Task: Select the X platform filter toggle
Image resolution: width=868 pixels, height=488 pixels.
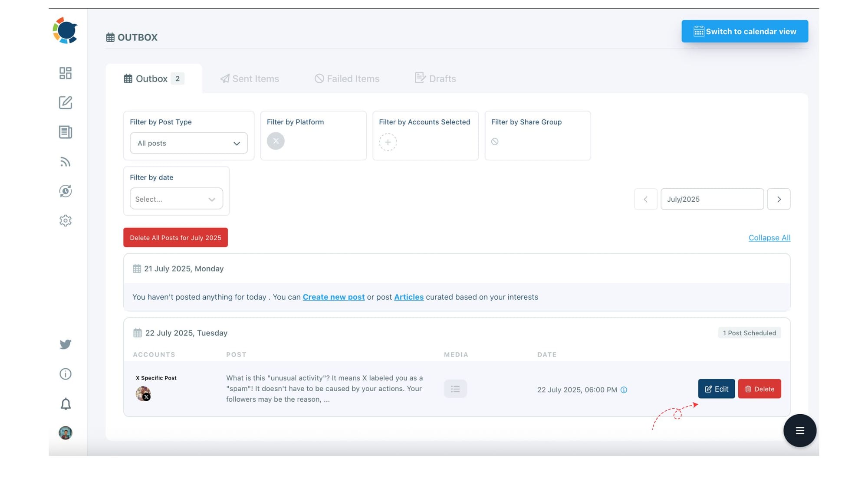Action: click(275, 141)
